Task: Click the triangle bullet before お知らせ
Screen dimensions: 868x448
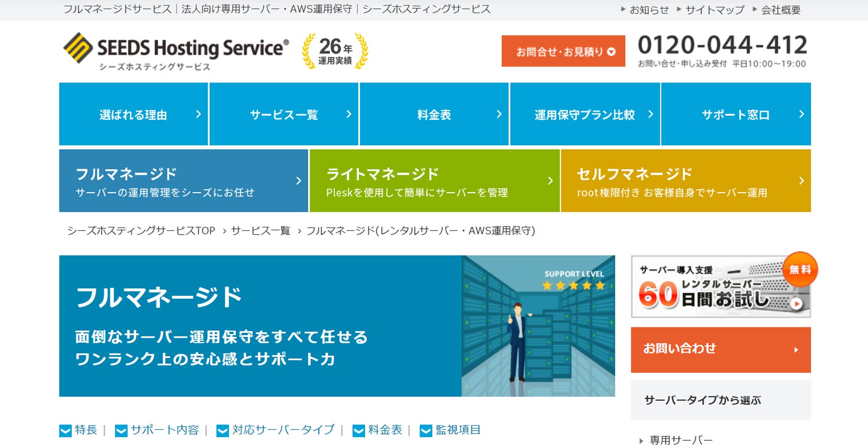Action: (x=623, y=9)
